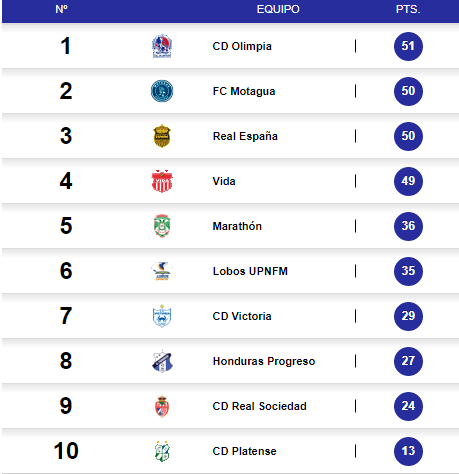Click the EQUIPO column header
Image resolution: width=459 pixels, height=474 pixels.
tap(278, 9)
